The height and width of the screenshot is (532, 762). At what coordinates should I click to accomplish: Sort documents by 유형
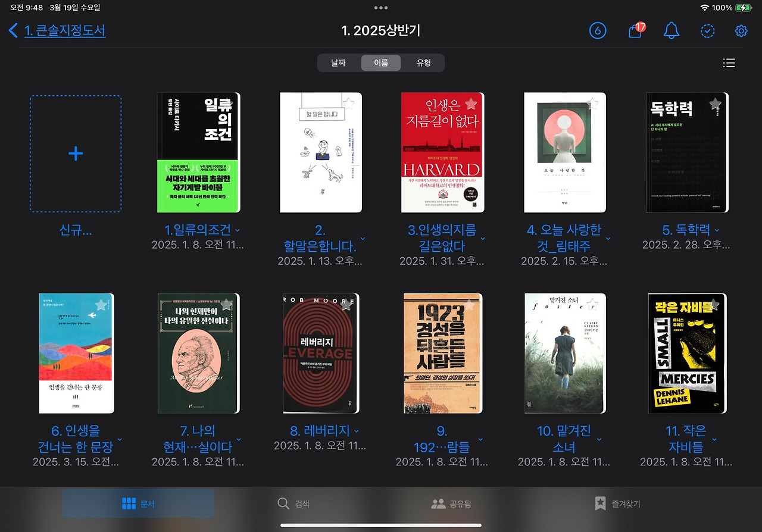(x=423, y=63)
